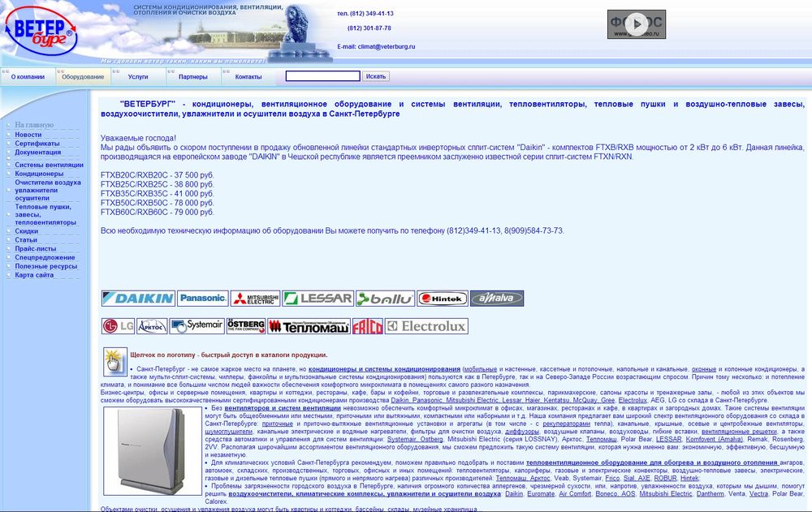Focus the site search input field
Viewport: 812px width, 512px height.
[322, 76]
